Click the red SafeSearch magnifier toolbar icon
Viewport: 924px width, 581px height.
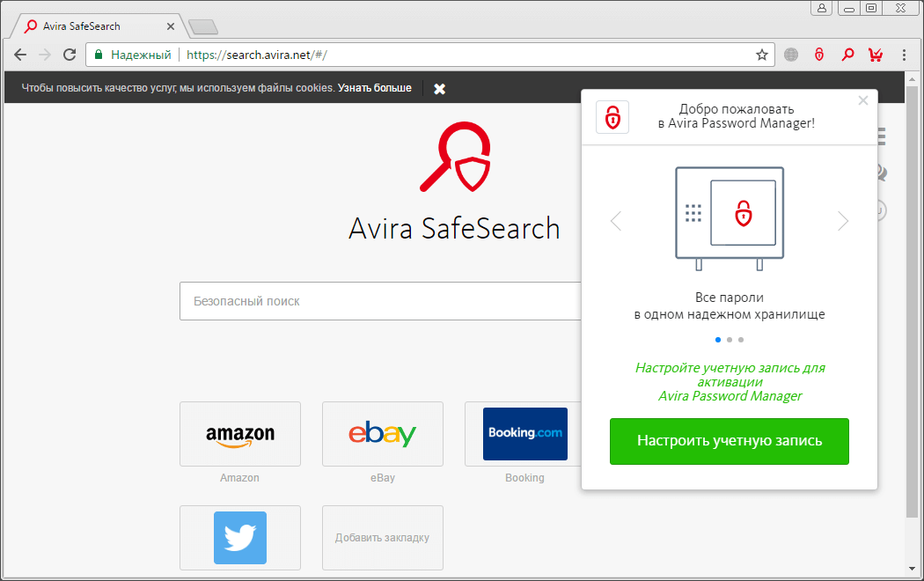[x=847, y=54]
